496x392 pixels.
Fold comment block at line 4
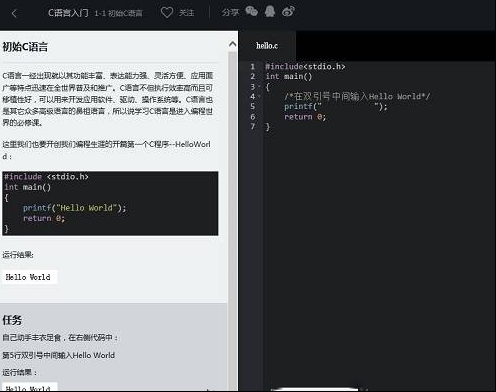pos(259,96)
